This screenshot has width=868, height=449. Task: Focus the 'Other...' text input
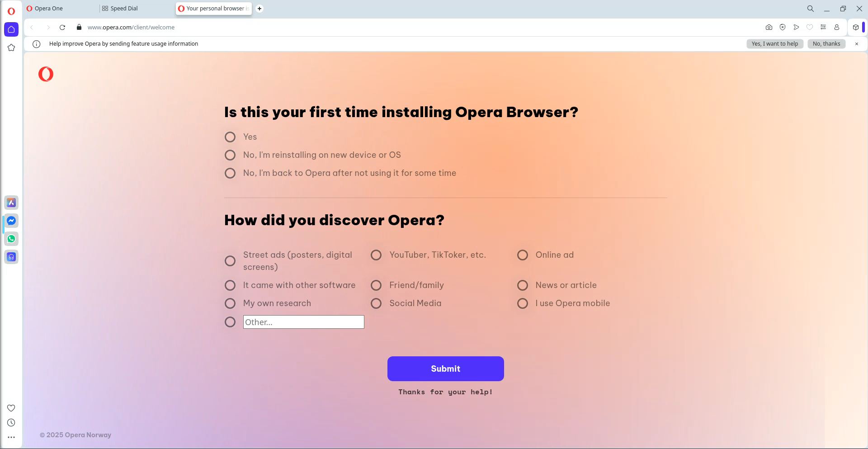(x=304, y=322)
